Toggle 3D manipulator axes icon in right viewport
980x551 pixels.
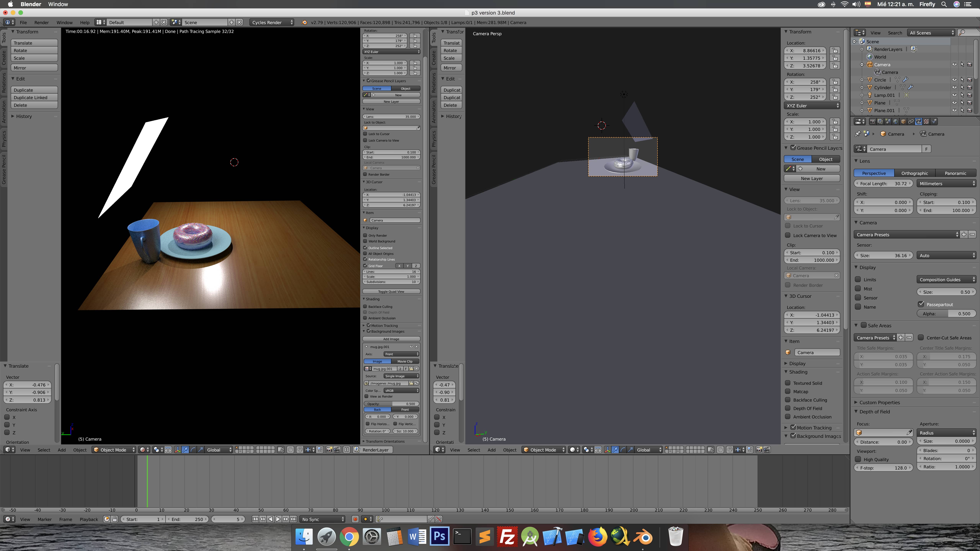[608, 450]
